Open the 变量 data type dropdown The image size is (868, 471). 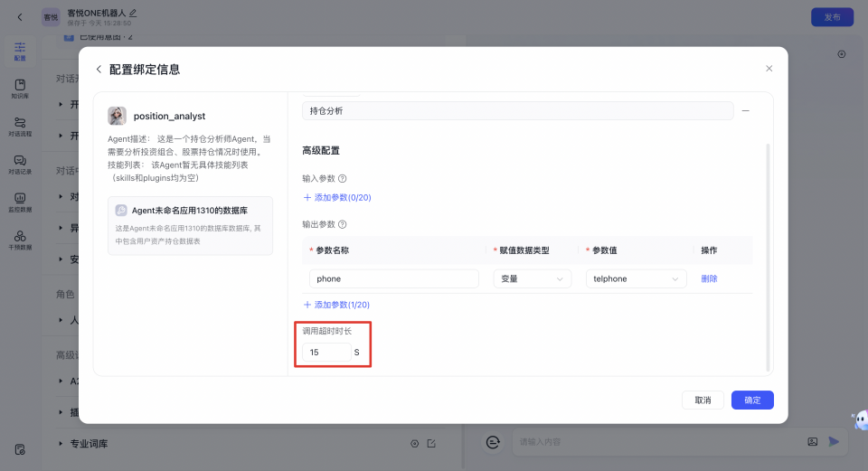[x=532, y=279]
